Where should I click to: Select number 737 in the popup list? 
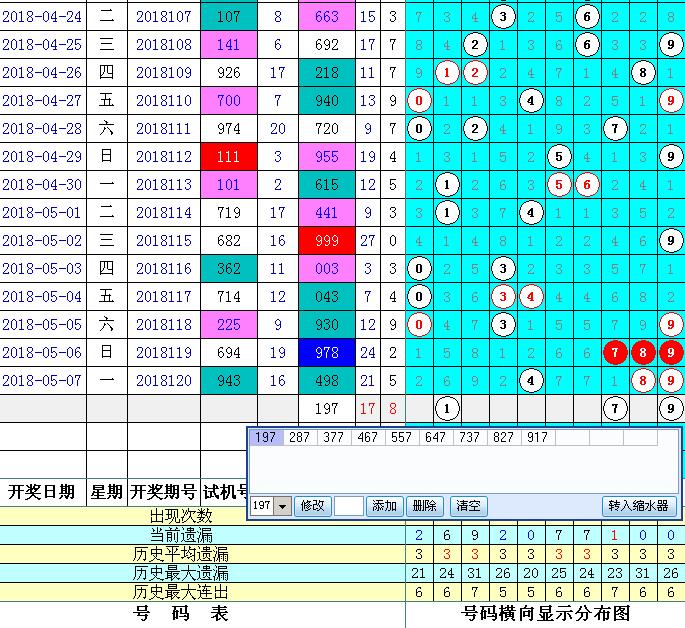470,437
